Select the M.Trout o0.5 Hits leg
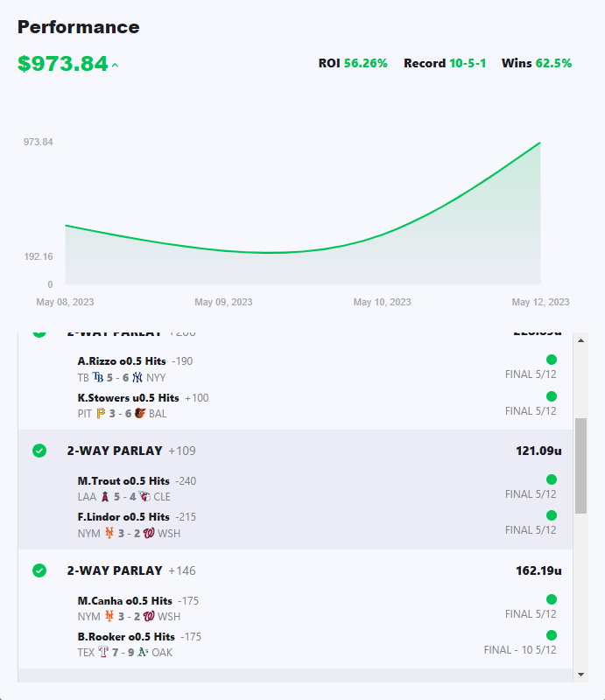Image resolution: width=605 pixels, height=700 pixels. (x=123, y=480)
